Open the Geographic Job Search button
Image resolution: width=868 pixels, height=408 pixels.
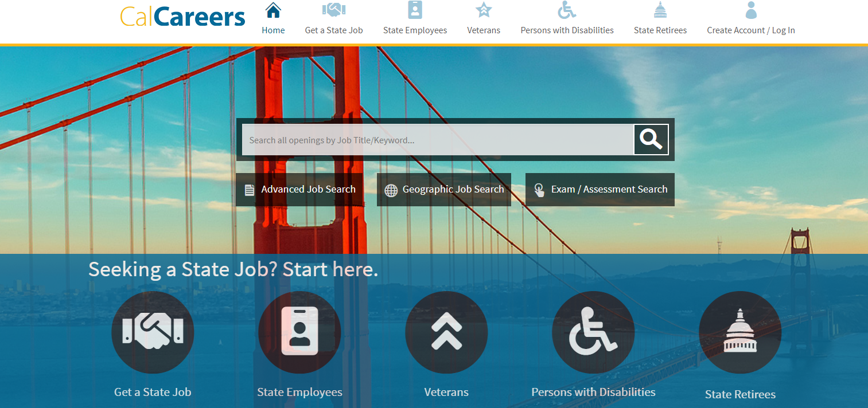coord(444,190)
